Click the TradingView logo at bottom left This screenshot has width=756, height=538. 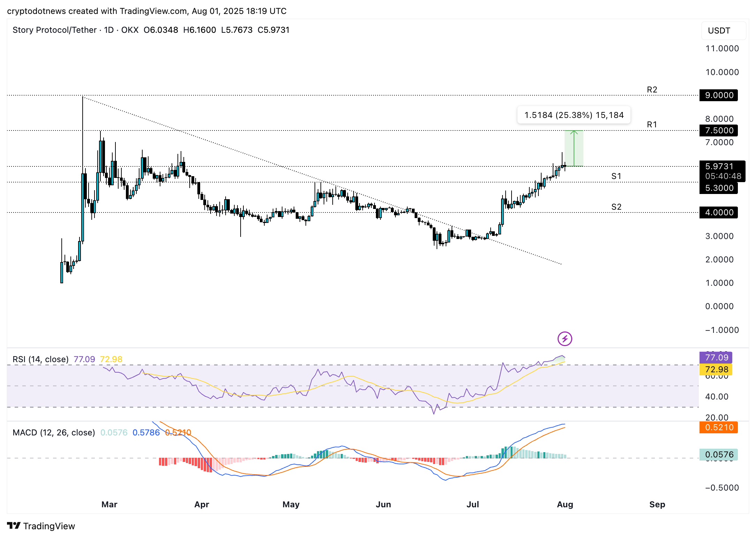41,526
